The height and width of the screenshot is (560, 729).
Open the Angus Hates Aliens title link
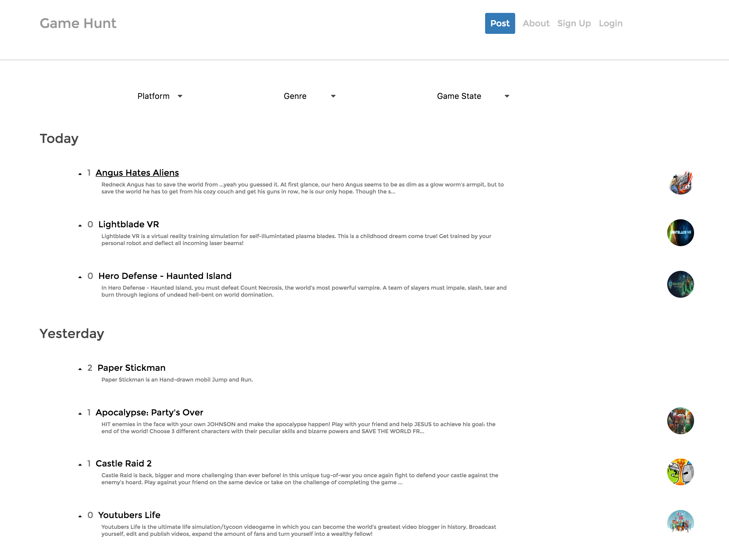(x=137, y=173)
